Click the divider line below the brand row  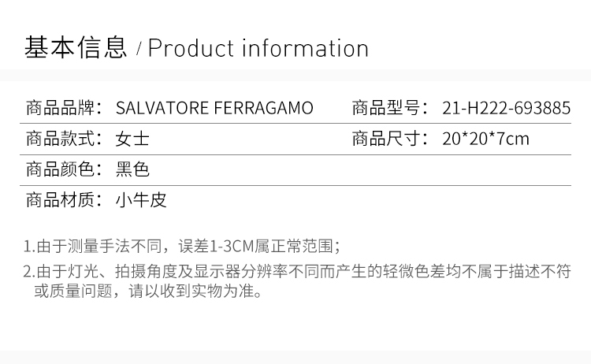click(295, 123)
